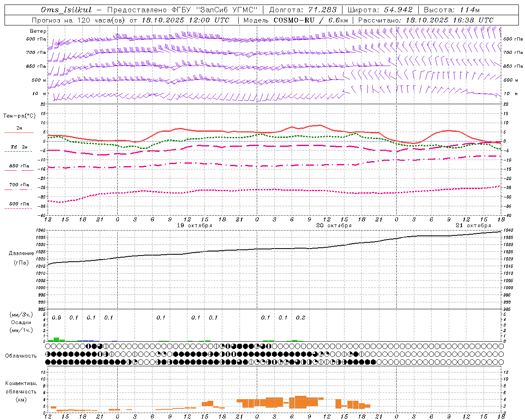Click the Широта: 54.942 value
525x420 pixels.
pos(380,10)
